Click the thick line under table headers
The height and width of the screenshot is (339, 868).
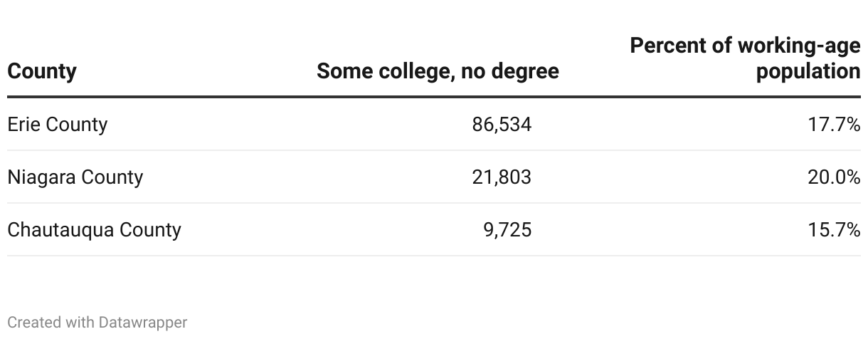pos(434,97)
